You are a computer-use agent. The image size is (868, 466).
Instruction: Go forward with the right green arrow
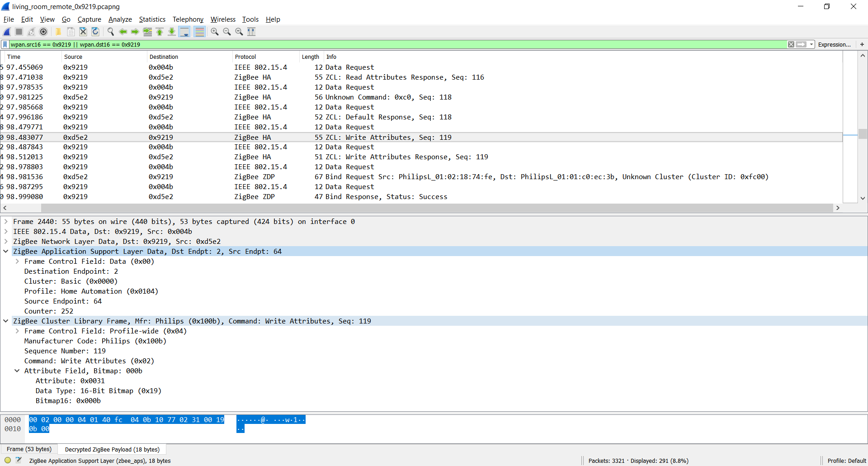[135, 32]
